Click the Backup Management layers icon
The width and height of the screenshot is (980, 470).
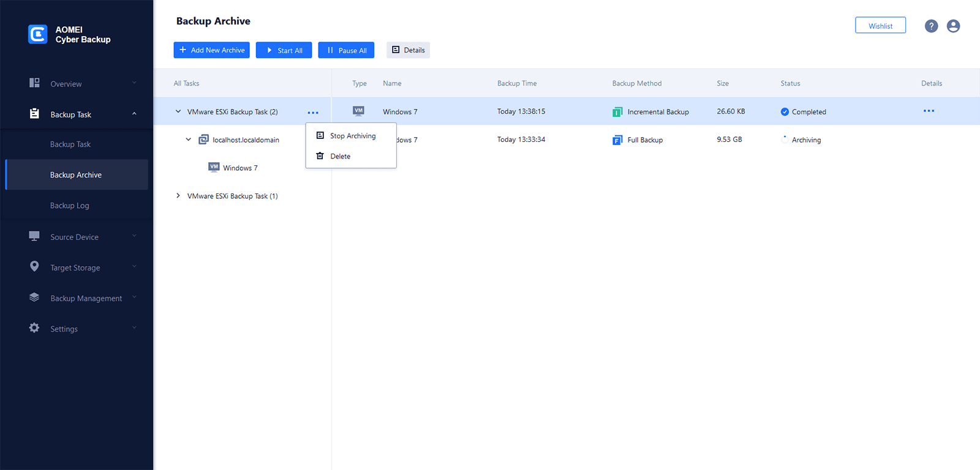(34, 297)
